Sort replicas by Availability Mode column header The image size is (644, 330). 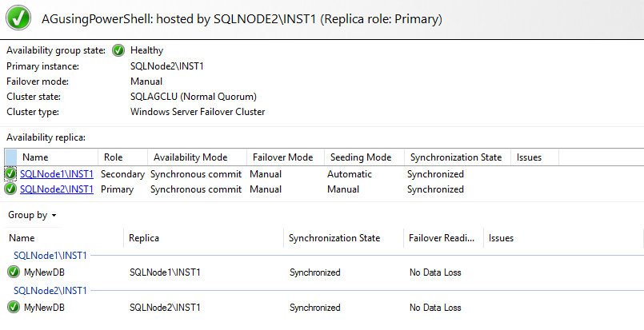click(190, 157)
